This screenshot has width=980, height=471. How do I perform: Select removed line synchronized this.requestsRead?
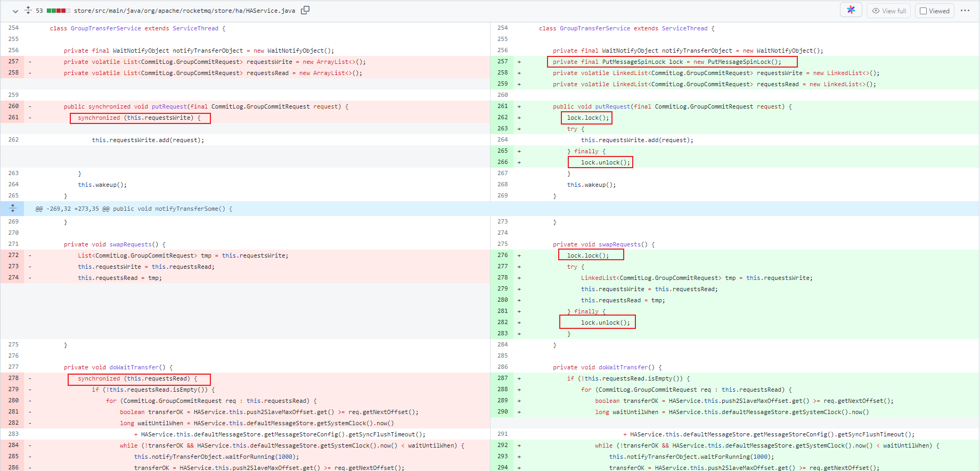coord(137,378)
